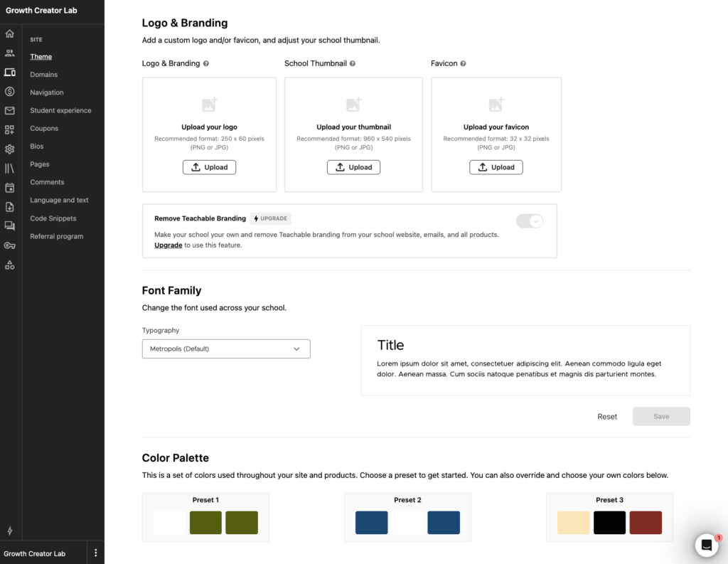Open the Sales dollar icon in the sidebar
Screen dimensions: 728x564
coord(10,91)
